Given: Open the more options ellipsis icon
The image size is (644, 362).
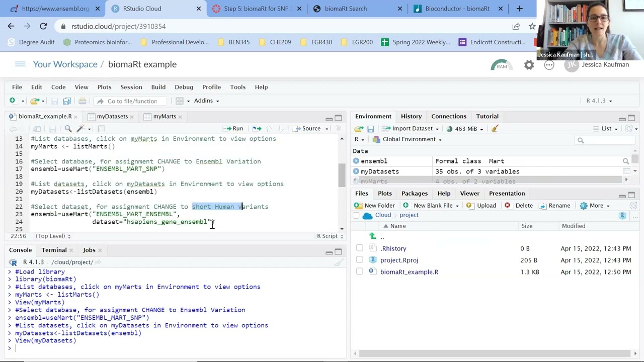Looking at the screenshot, I should [549, 65].
